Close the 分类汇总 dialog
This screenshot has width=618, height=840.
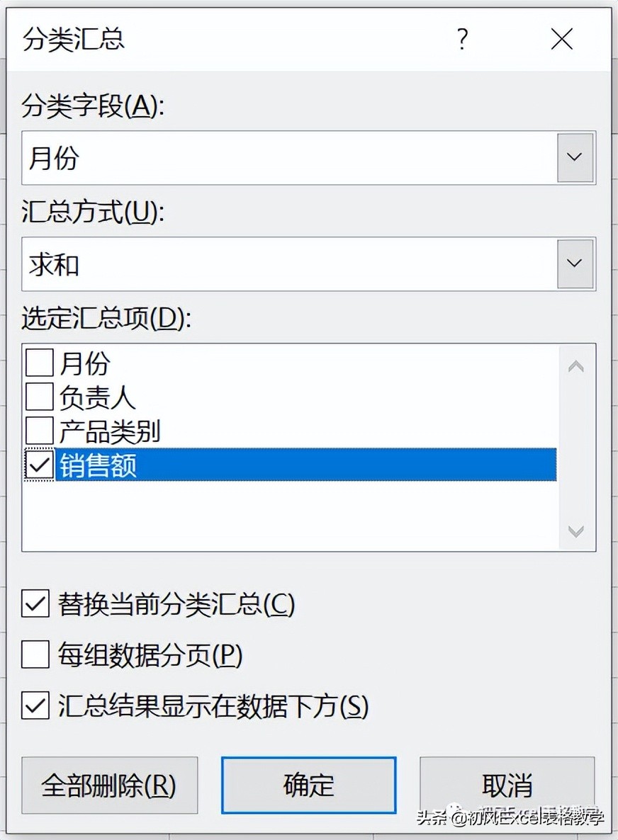pos(562,40)
